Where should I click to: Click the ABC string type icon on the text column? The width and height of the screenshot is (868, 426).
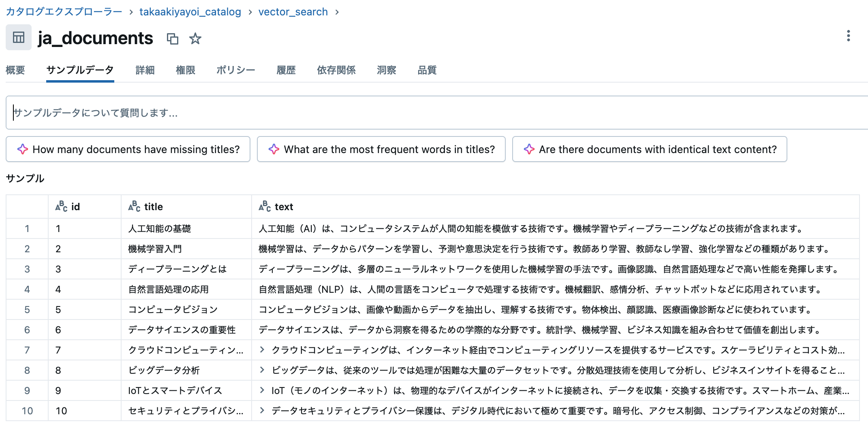tap(264, 206)
